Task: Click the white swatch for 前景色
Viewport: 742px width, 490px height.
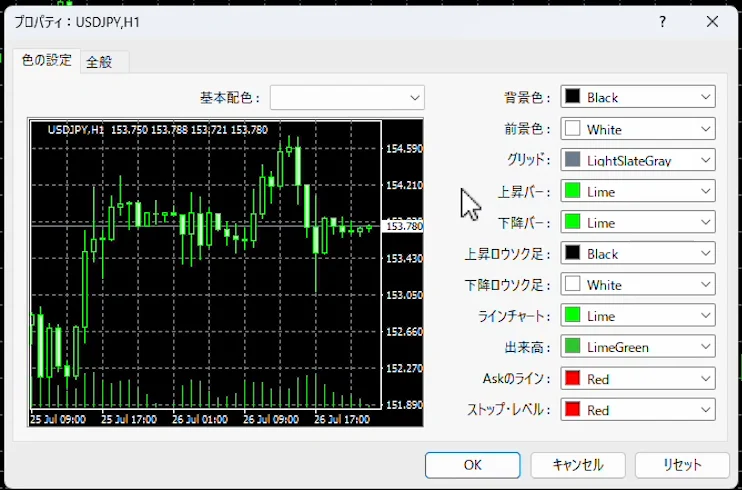Action: coord(573,129)
